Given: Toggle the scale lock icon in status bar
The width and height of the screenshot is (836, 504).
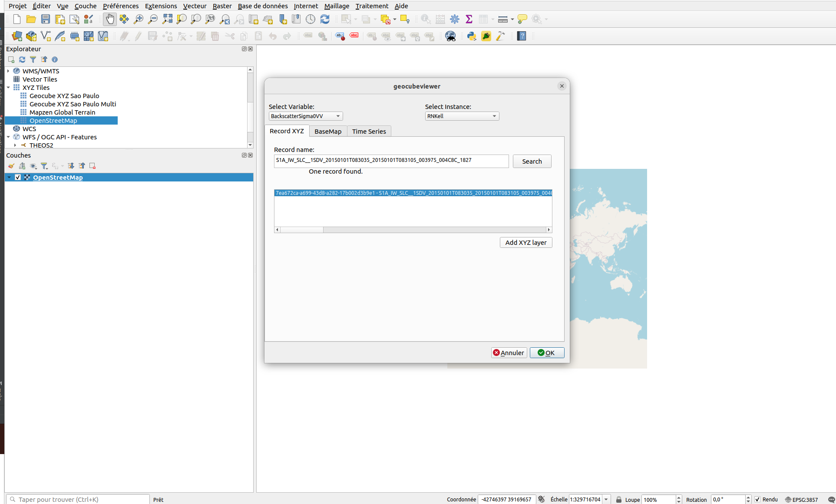Looking at the screenshot, I should [x=619, y=499].
